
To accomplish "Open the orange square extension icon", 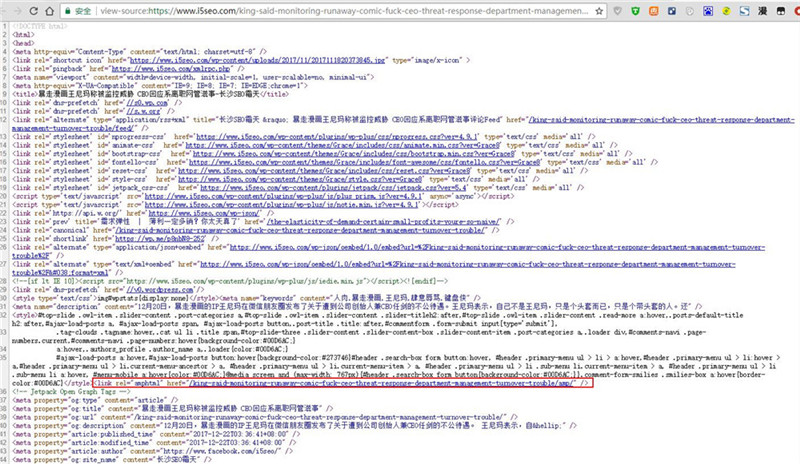I will pyautogui.click(x=654, y=11).
